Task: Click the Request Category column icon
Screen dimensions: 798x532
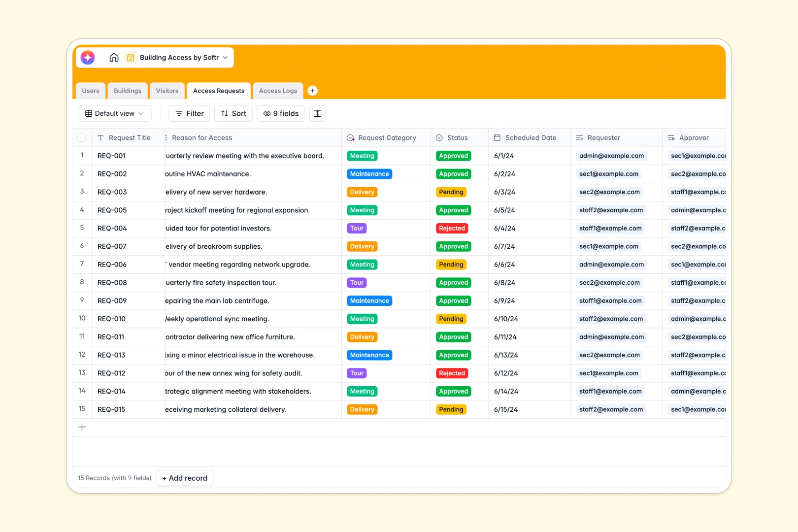Action: (351, 138)
